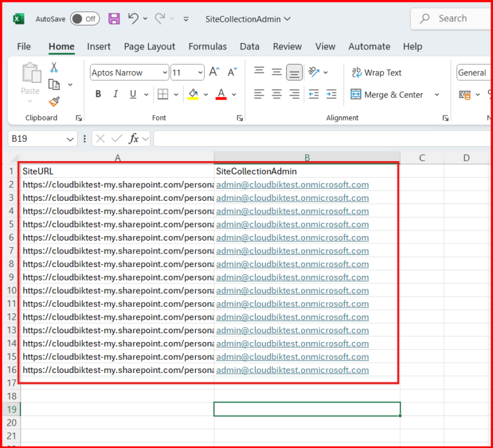
Task: Click Increase Indent icon
Action: click(x=331, y=94)
